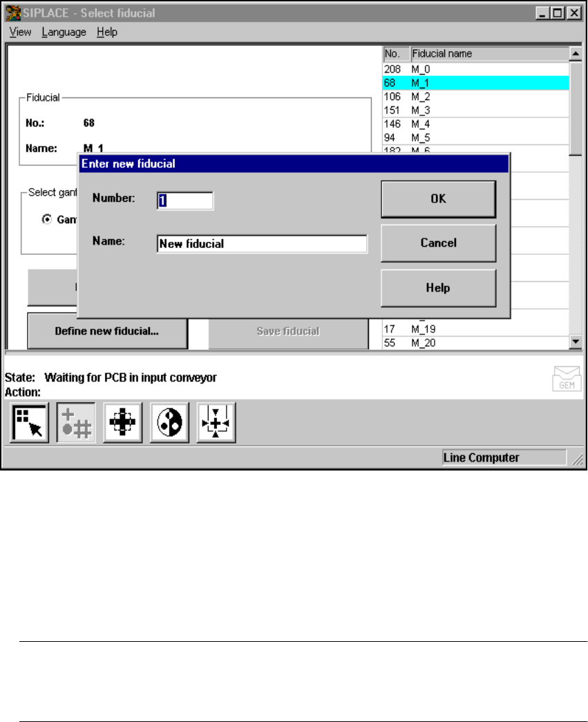Click the Line Computer status bar field
This screenshot has width=588, height=722.
(504, 457)
